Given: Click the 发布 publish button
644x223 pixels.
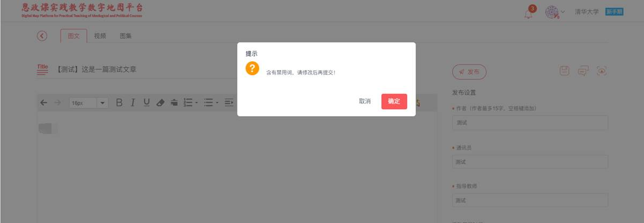Looking at the screenshot, I should click(x=469, y=71).
